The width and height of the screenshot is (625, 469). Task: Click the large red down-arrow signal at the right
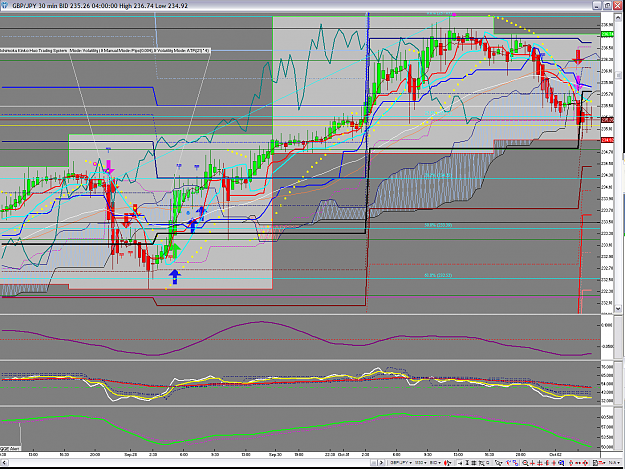coord(578,57)
